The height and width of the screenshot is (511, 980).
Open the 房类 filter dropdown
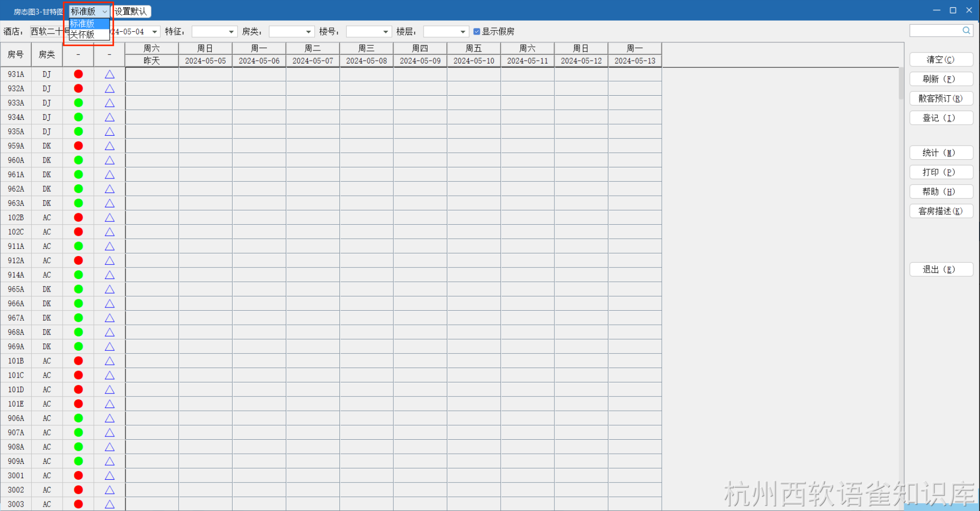tap(291, 32)
